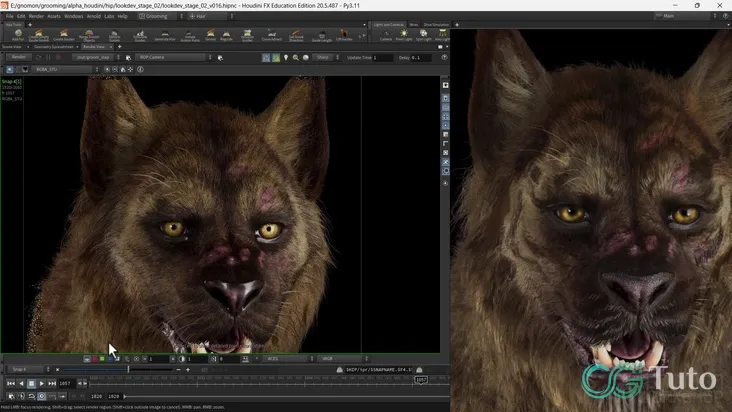The image size is (732, 412).
Task: Select the Set Guide Direction tool
Action: click(x=296, y=35)
